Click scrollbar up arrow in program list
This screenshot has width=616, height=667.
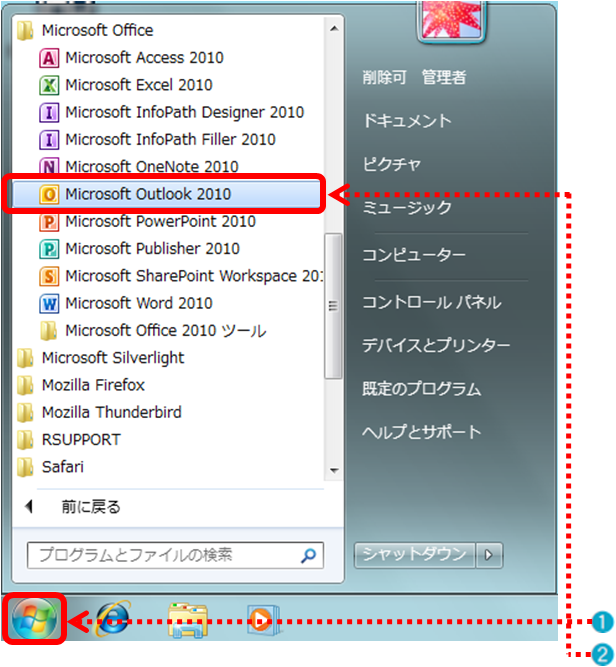(x=334, y=29)
